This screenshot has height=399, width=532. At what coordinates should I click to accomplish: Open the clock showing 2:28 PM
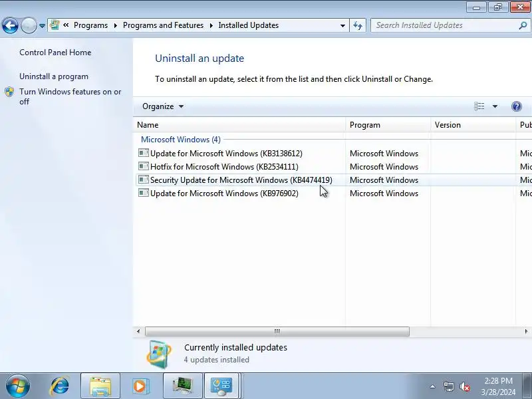tap(498, 386)
